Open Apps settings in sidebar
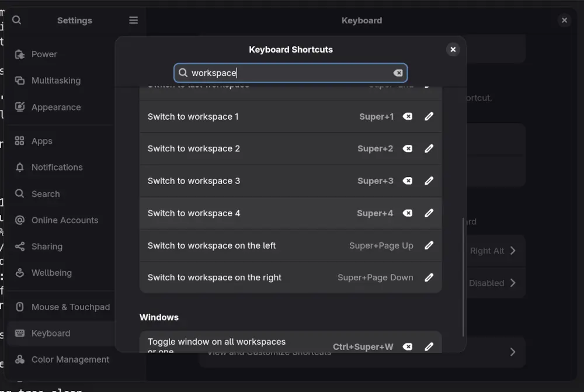This screenshot has height=392, width=584. (x=60, y=141)
